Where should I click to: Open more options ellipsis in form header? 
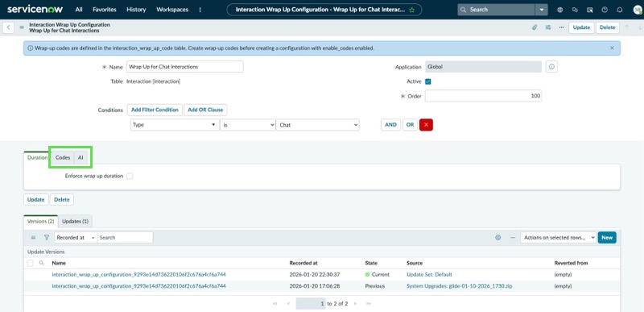[x=561, y=27]
